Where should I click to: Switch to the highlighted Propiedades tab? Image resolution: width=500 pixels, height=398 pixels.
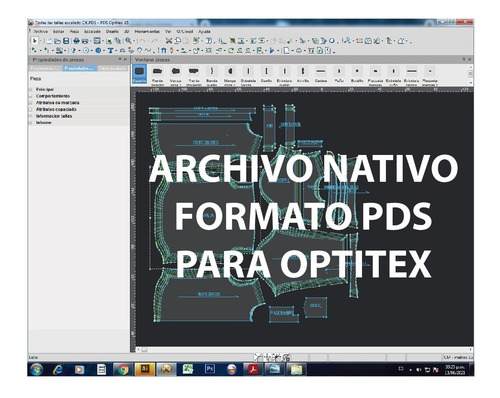(x=80, y=68)
